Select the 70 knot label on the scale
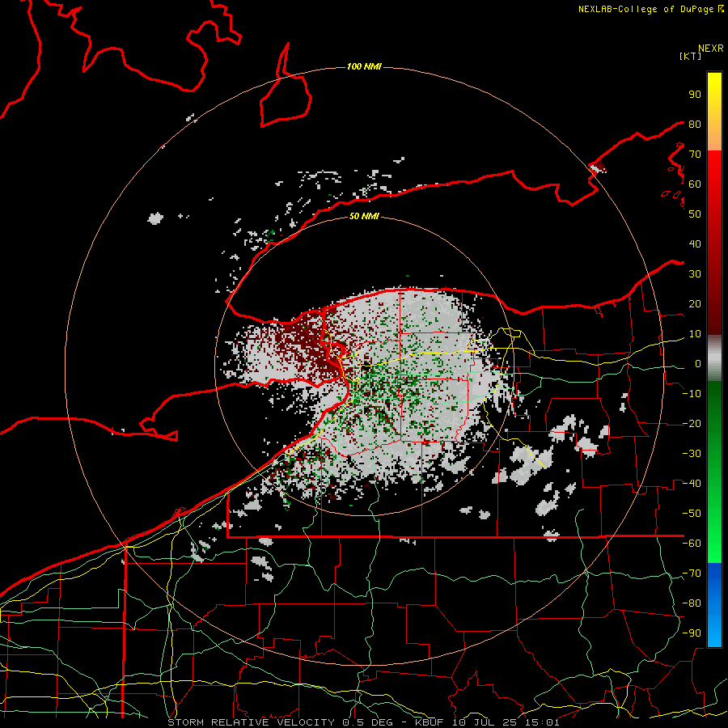Viewport: 728px width, 728px height. coord(695,154)
